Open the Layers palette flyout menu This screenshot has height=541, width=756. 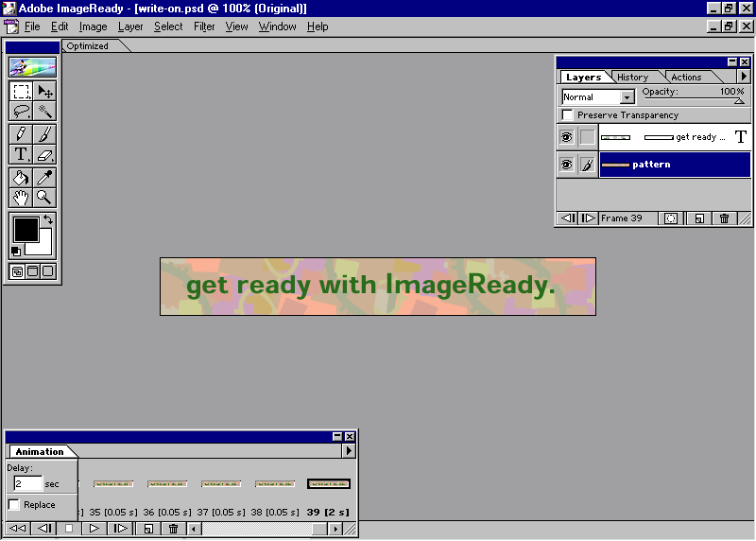click(x=744, y=77)
